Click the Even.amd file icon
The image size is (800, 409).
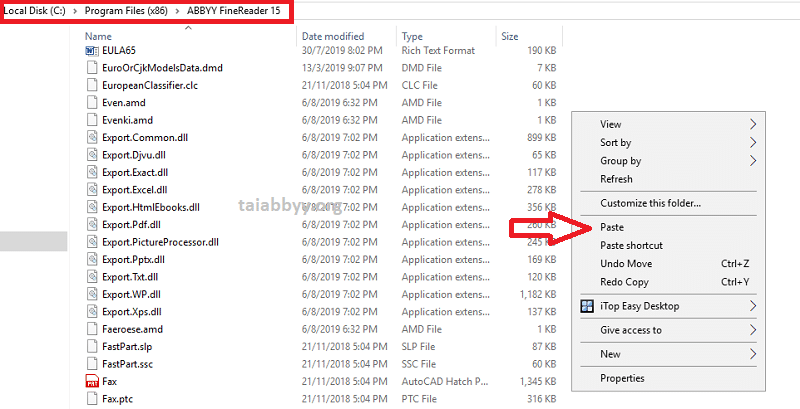(x=92, y=103)
